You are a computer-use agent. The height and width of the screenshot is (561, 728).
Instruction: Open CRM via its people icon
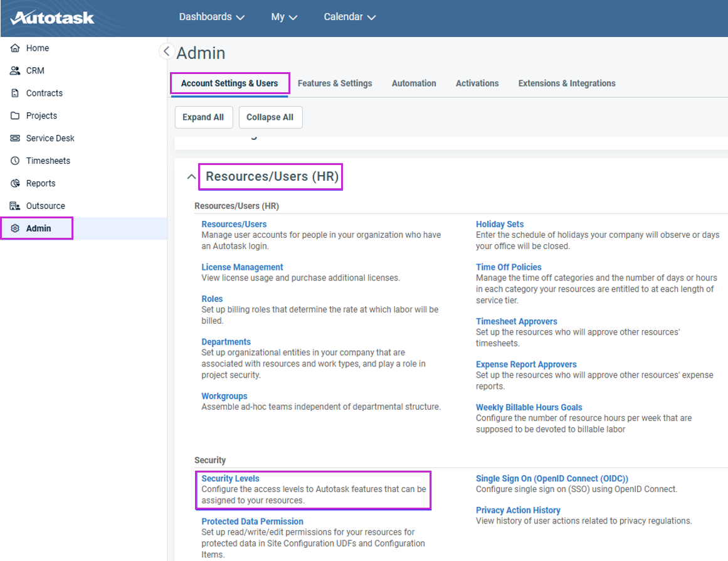click(x=15, y=71)
